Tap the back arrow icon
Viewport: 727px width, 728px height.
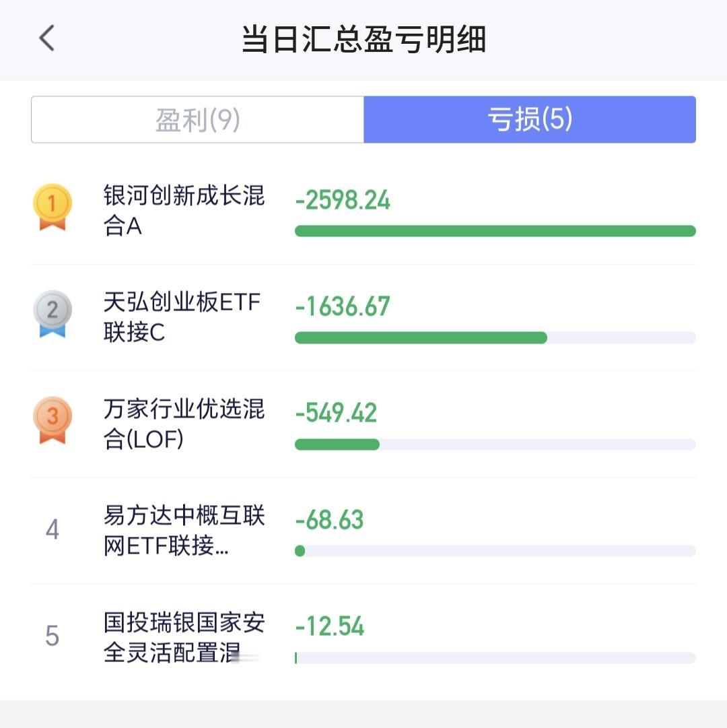tap(47, 38)
